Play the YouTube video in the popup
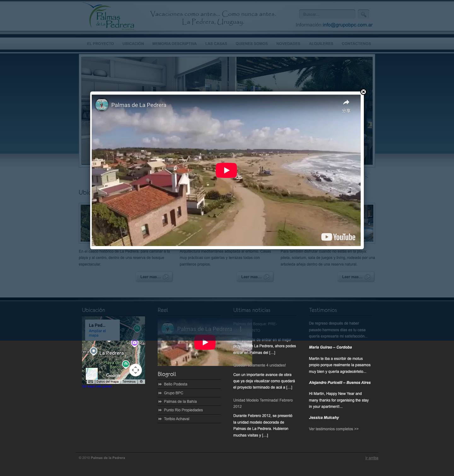Screen dimensions: 454x476 (x=226, y=170)
